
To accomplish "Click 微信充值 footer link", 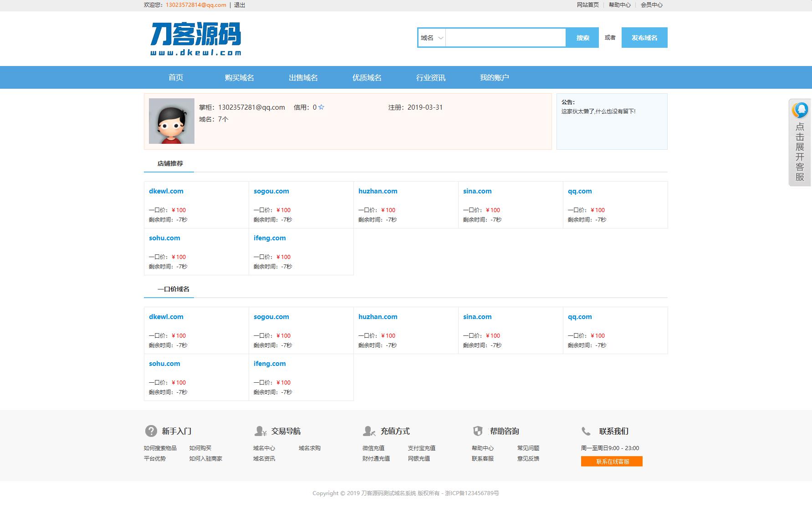I will click(x=373, y=448).
